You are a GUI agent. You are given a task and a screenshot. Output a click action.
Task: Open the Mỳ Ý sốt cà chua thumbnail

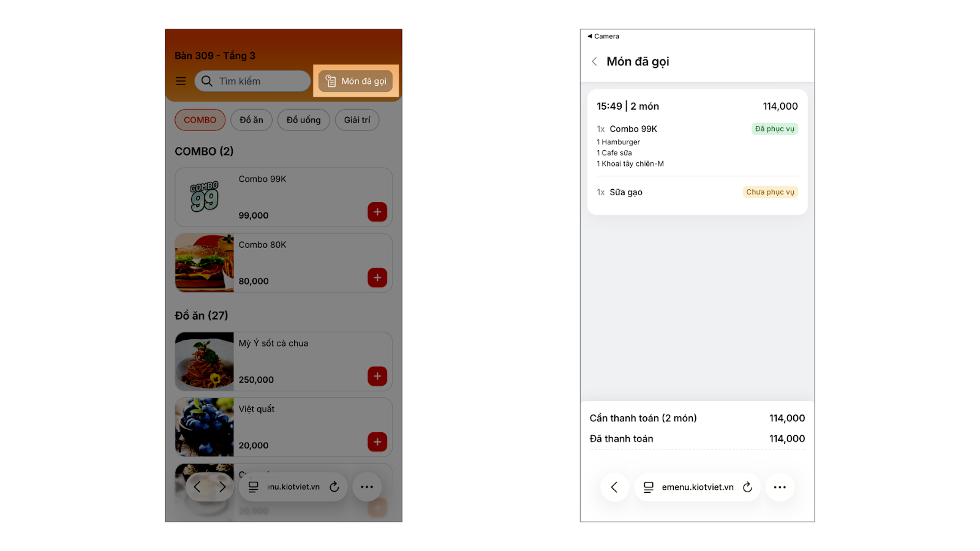pyautogui.click(x=205, y=361)
